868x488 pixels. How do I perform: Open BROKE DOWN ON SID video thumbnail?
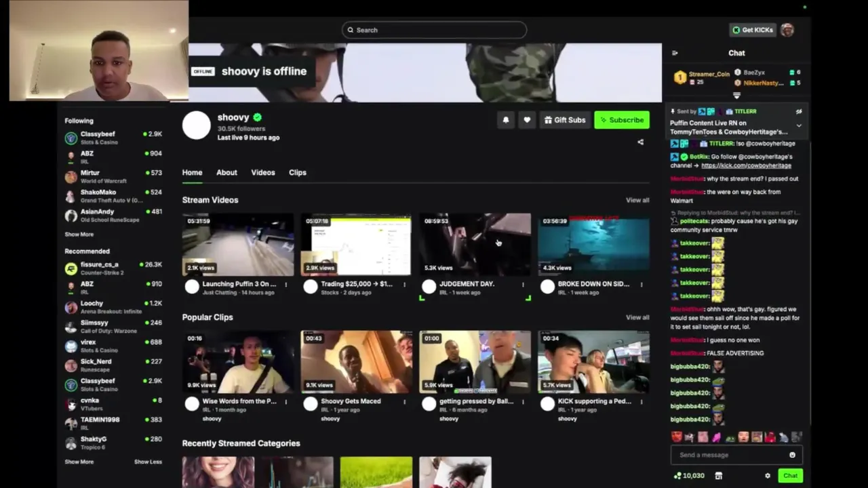(x=593, y=245)
